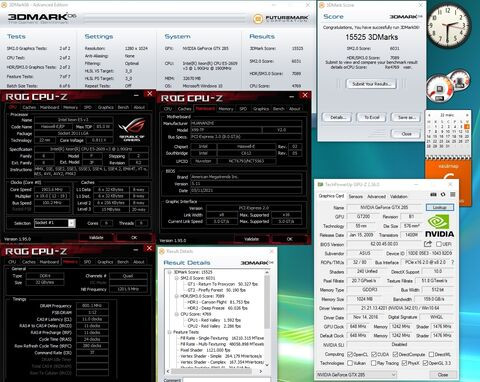Toggle the DirectML checkbox
480x382 pixels.
click(431, 354)
